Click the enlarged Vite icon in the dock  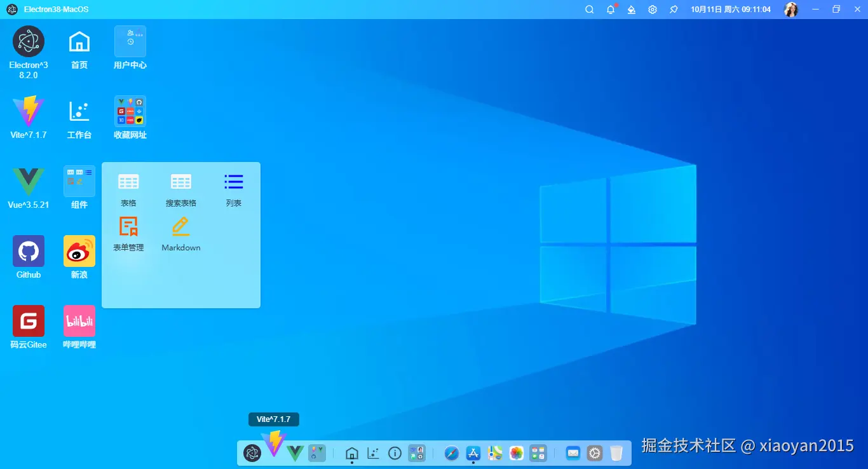pyautogui.click(x=274, y=444)
